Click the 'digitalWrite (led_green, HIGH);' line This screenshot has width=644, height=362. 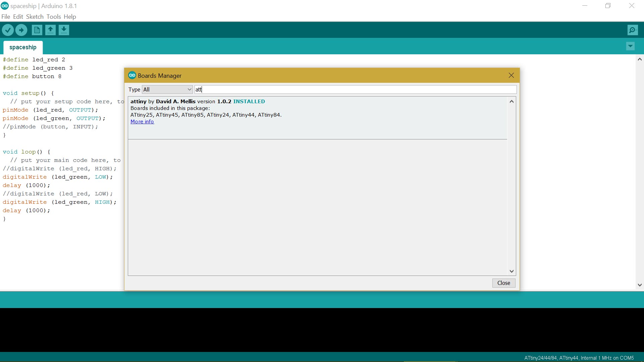pyautogui.click(x=60, y=202)
